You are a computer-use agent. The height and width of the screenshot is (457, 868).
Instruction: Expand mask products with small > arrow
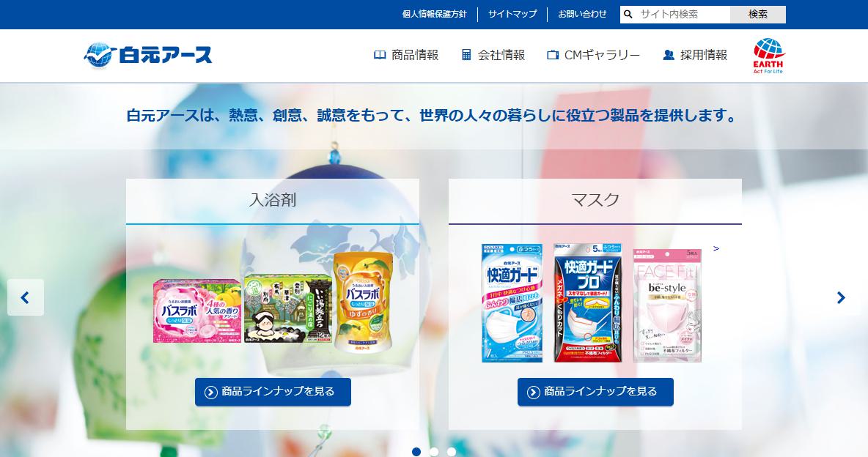[x=716, y=248]
